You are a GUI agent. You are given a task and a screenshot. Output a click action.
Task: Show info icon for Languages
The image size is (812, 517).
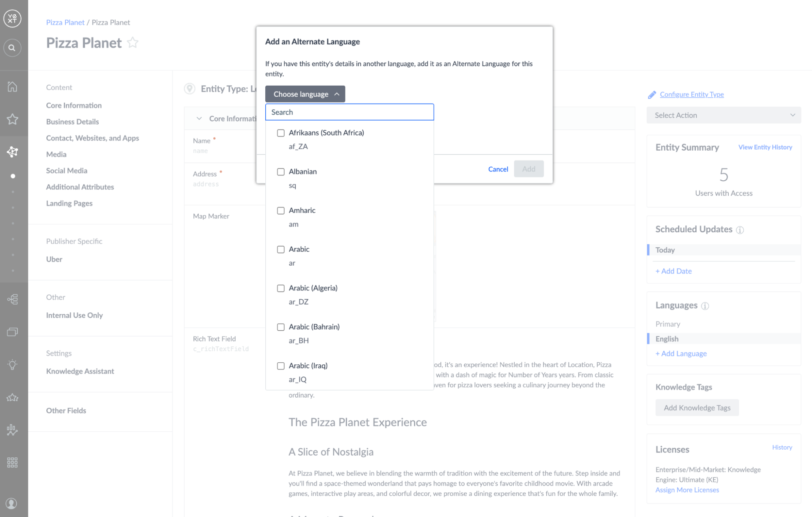click(705, 306)
